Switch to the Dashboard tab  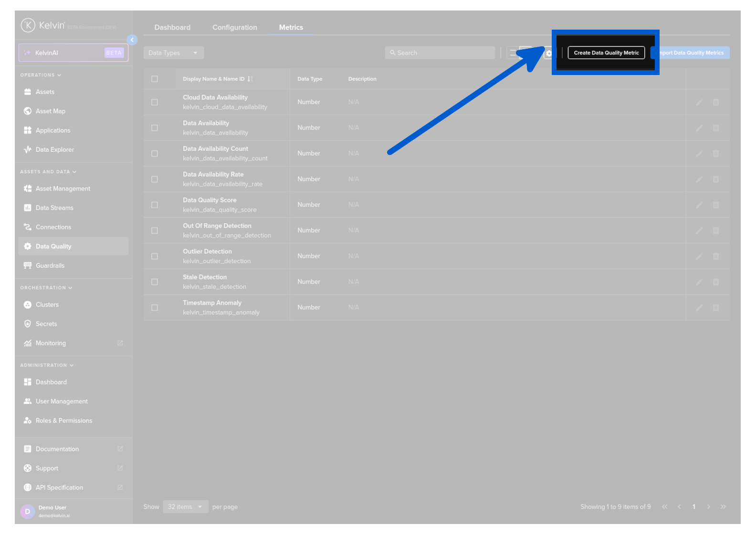(x=172, y=28)
